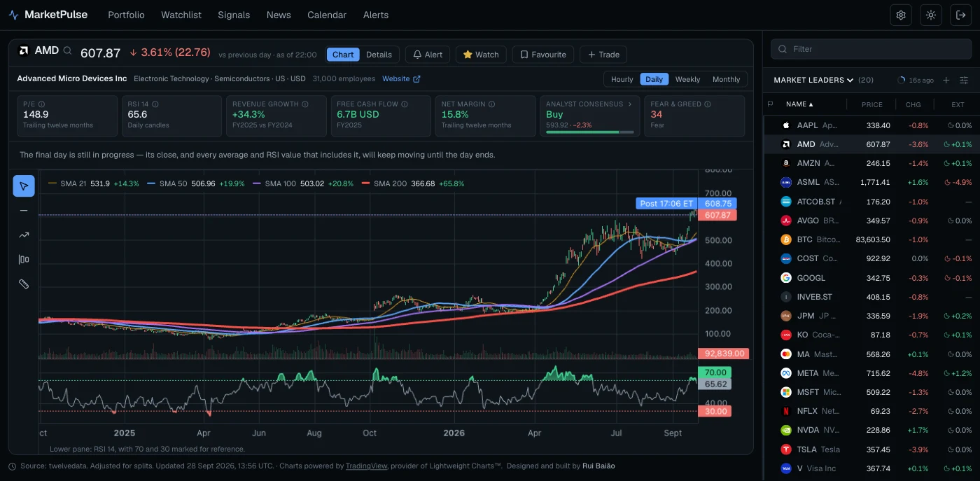Open the Rui Baião footer link

(598, 466)
